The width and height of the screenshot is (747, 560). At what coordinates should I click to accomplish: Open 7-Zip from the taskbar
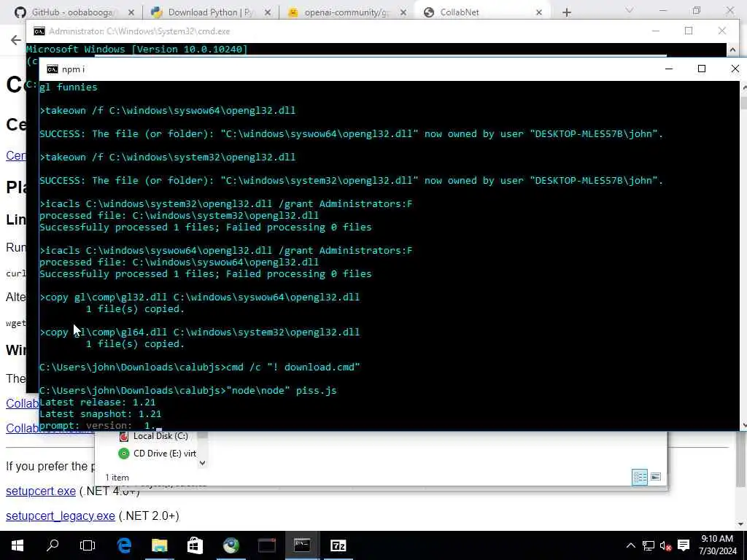(x=338, y=545)
